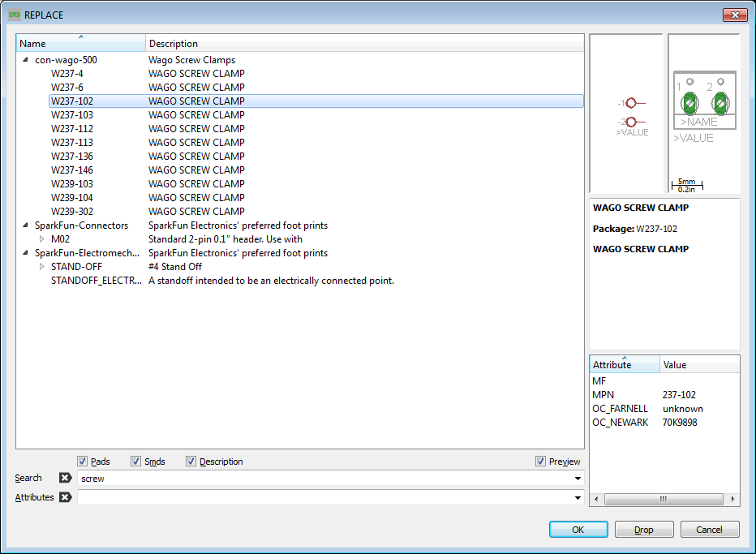Sort by the Attribute column header

click(625, 364)
